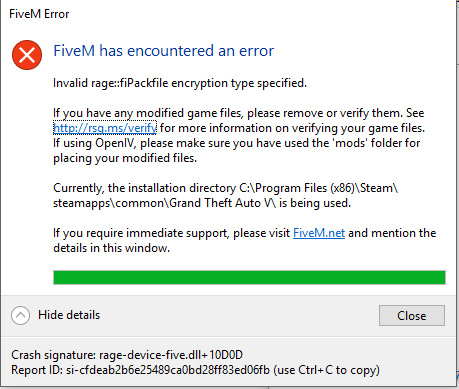
Task: Click the 'C:\Program Files (x86)\Steam\' path text
Action: click(319, 188)
